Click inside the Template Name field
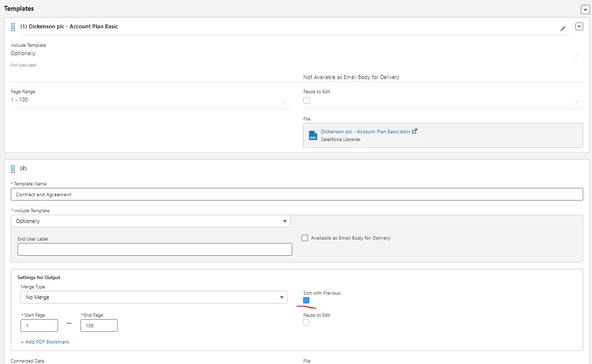 click(297, 194)
